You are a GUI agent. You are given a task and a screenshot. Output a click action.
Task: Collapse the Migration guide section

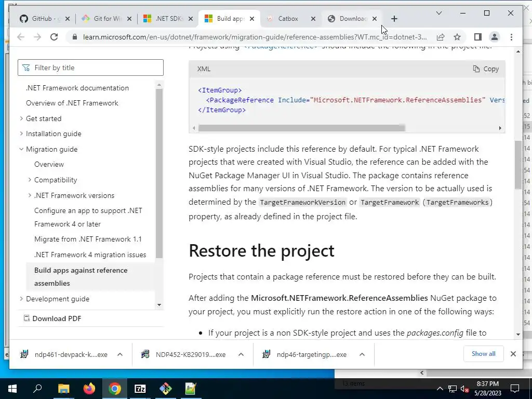[21, 149]
